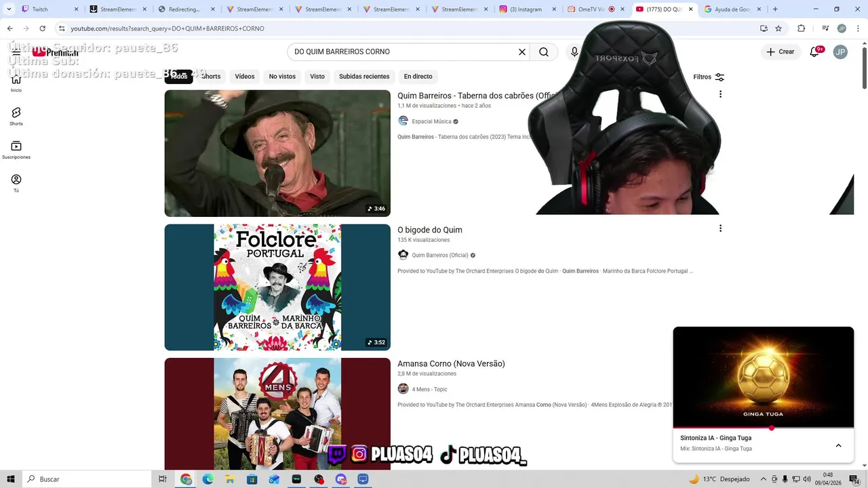Select the Visto filter chip
Viewport: 868px width, 488px height.
(x=317, y=77)
